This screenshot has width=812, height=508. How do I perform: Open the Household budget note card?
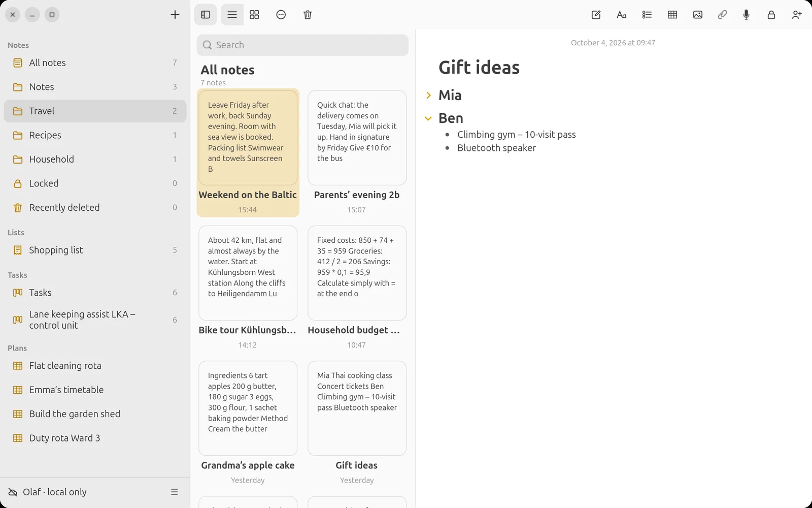point(357,288)
